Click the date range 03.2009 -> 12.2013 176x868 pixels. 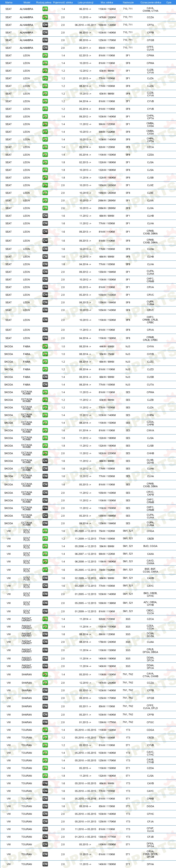tap(85, 586)
